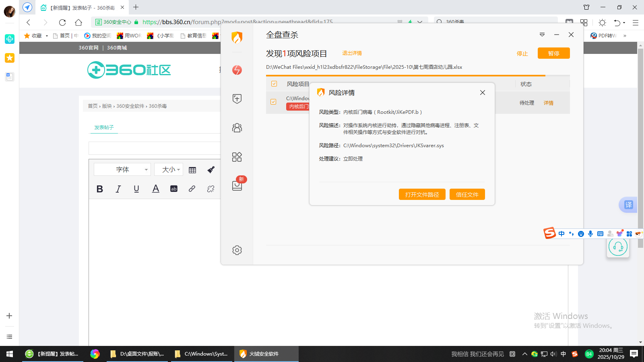The height and width of the screenshot is (362, 644).
Task: Click the insert link icon
Action: [192, 189]
